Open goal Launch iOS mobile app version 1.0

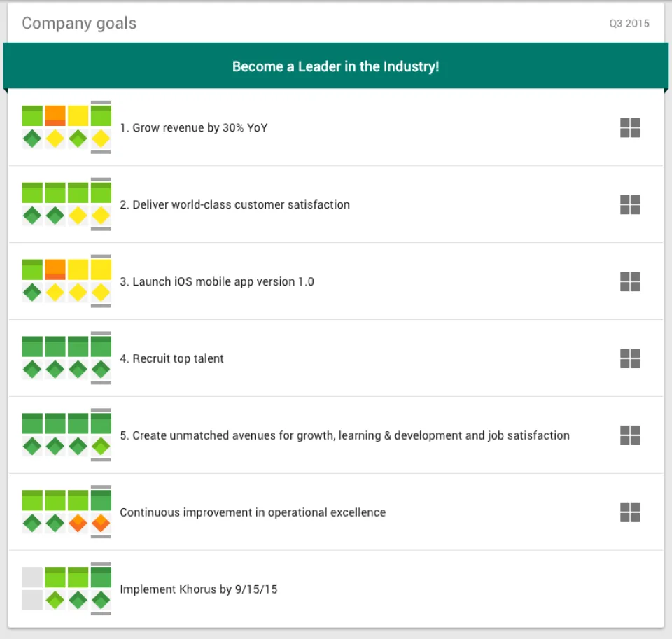click(x=217, y=281)
